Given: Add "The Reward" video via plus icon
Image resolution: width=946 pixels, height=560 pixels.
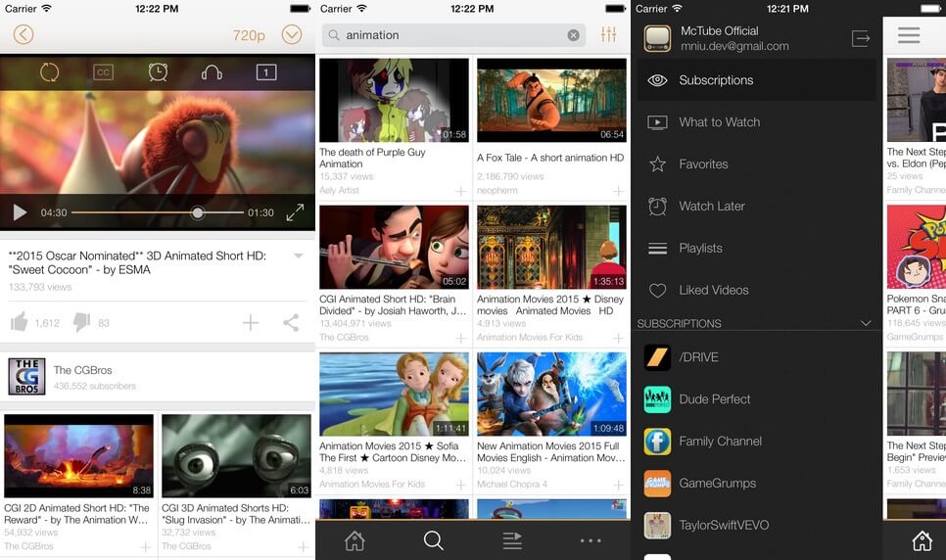Looking at the screenshot, I should [145, 547].
